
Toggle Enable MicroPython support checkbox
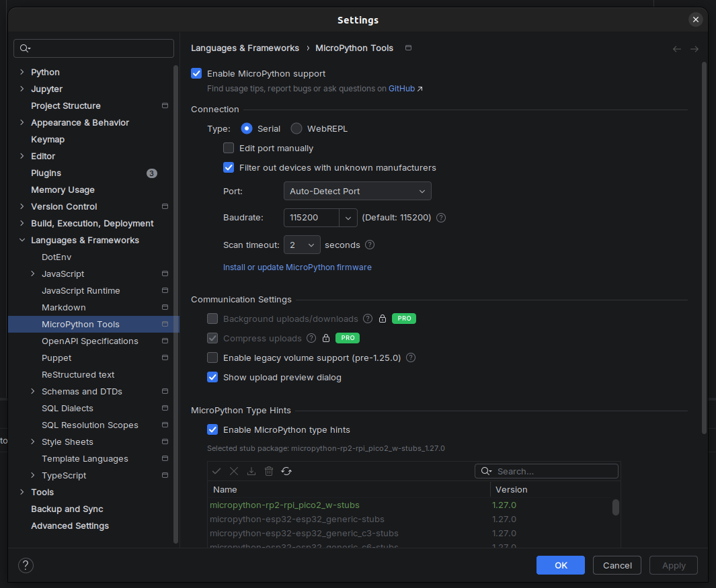pos(196,73)
